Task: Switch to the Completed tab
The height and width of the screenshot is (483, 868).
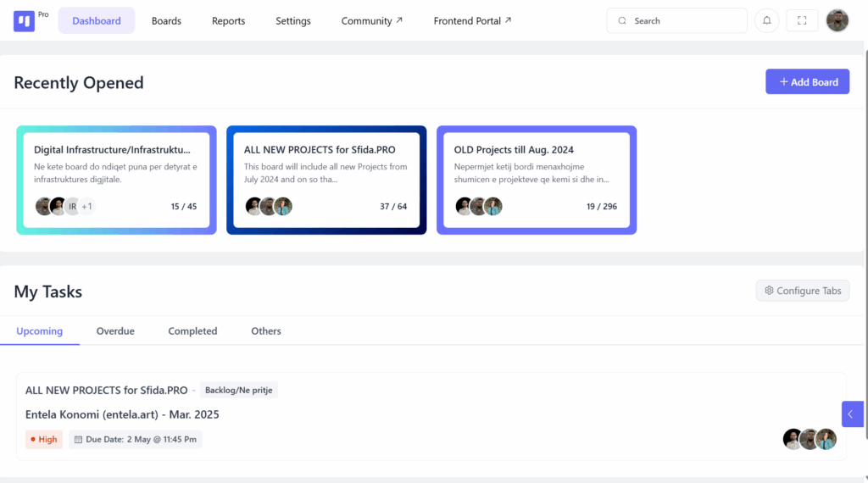Action: pyautogui.click(x=192, y=330)
